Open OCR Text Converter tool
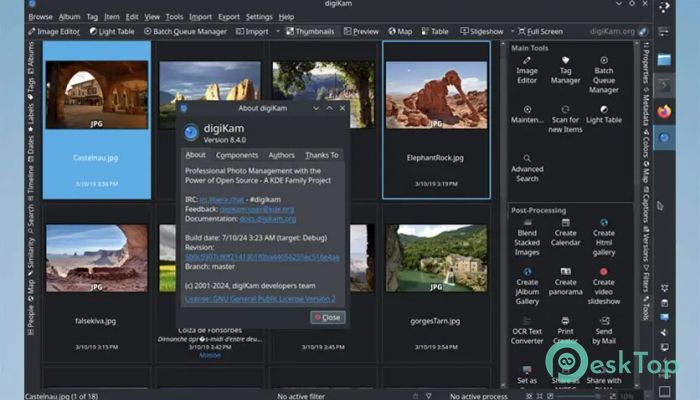The image size is (700, 400). pyautogui.click(x=527, y=330)
